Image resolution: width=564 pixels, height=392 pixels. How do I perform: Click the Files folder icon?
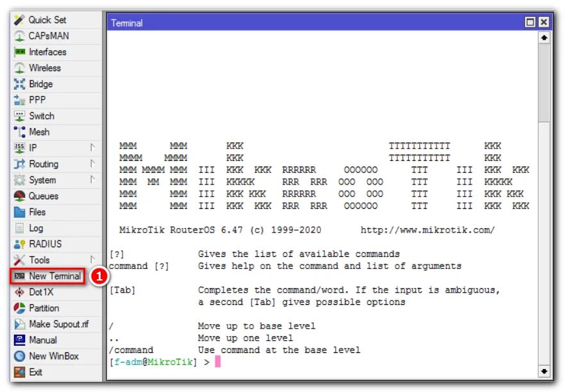tap(19, 212)
